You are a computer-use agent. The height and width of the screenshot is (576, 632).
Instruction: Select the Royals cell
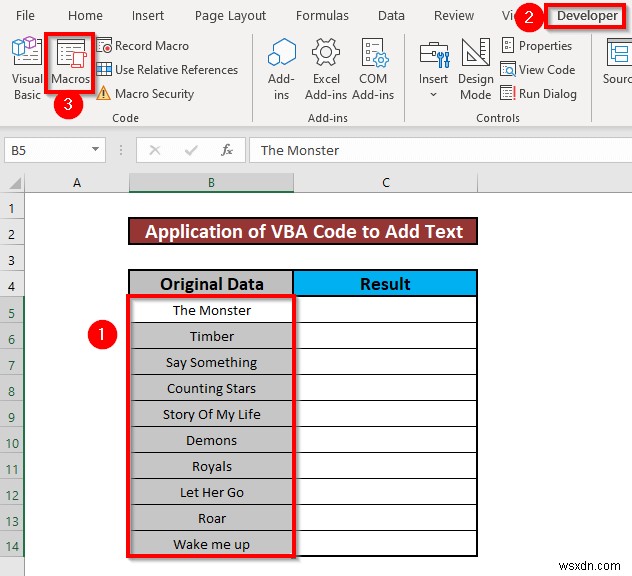(212, 466)
